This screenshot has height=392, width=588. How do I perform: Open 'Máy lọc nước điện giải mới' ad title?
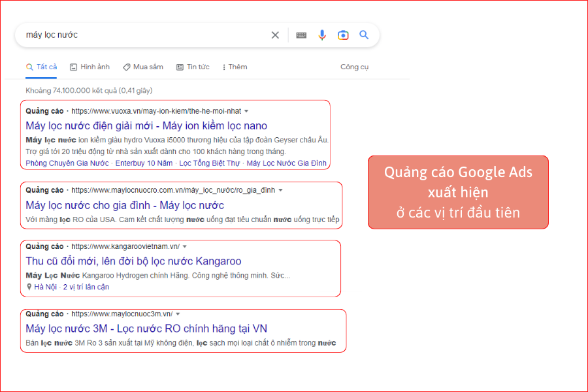click(146, 125)
